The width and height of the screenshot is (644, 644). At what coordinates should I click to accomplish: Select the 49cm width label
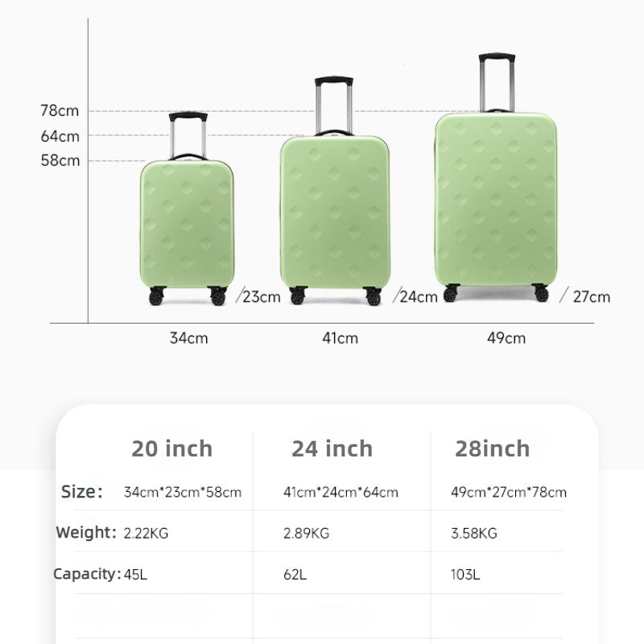(506, 338)
